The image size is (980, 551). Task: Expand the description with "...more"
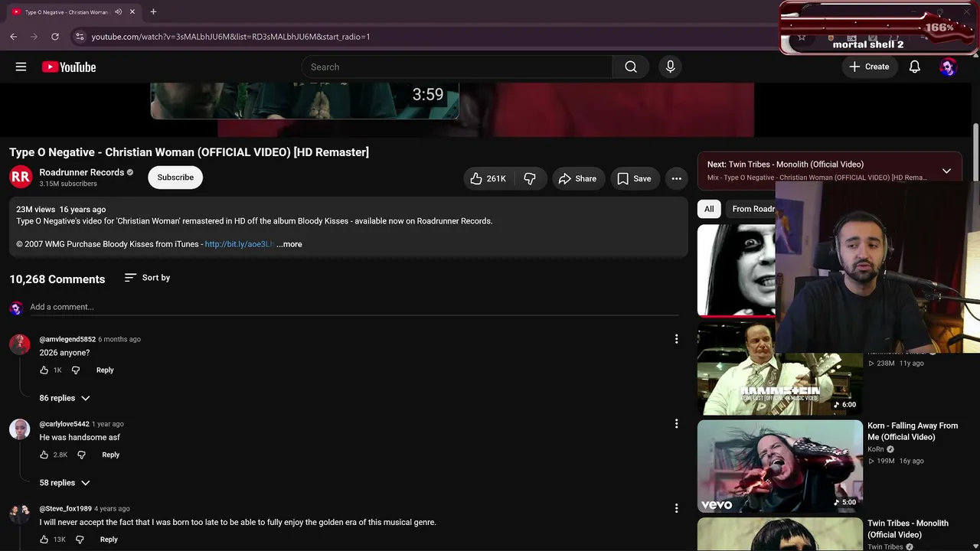pyautogui.click(x=289, y=244)
